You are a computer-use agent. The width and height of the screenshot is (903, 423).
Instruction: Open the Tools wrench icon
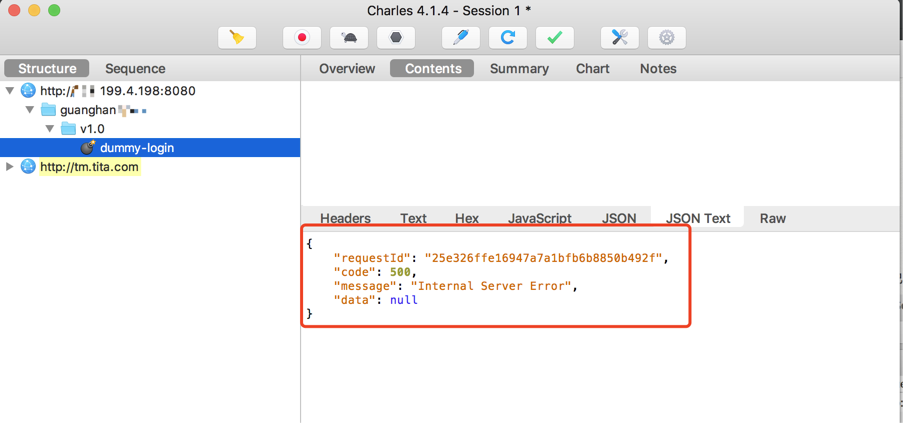619,38
